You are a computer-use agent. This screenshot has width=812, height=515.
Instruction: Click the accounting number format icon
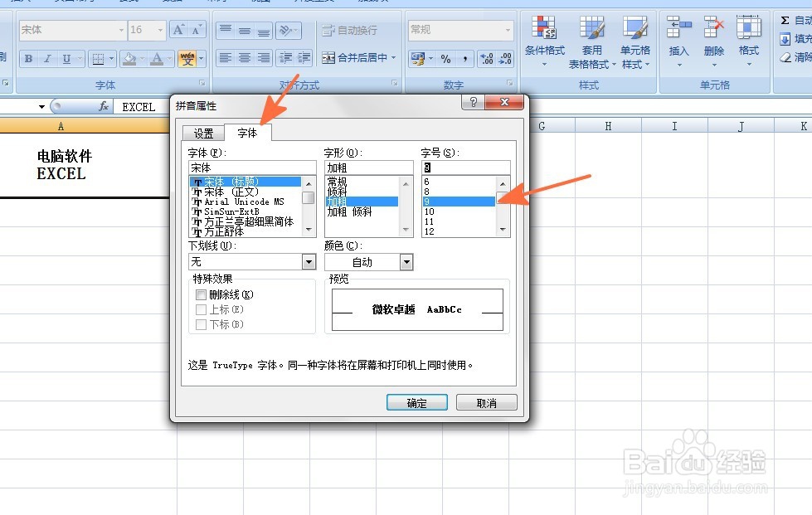(417, 59)
